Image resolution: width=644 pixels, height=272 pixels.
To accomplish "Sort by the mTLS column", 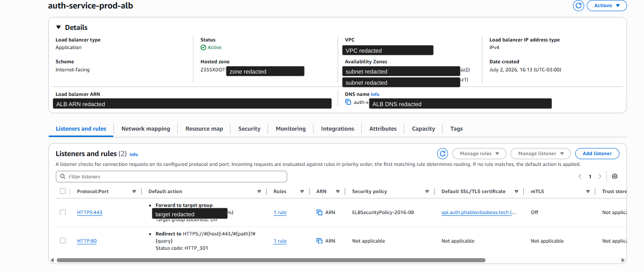I will pos(588,191).
